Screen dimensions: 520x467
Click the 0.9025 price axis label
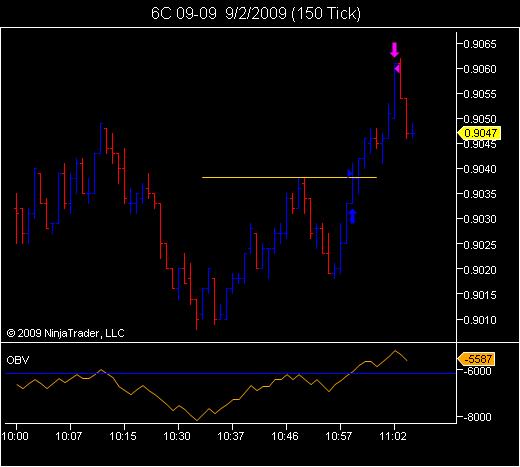coord(480,245)
